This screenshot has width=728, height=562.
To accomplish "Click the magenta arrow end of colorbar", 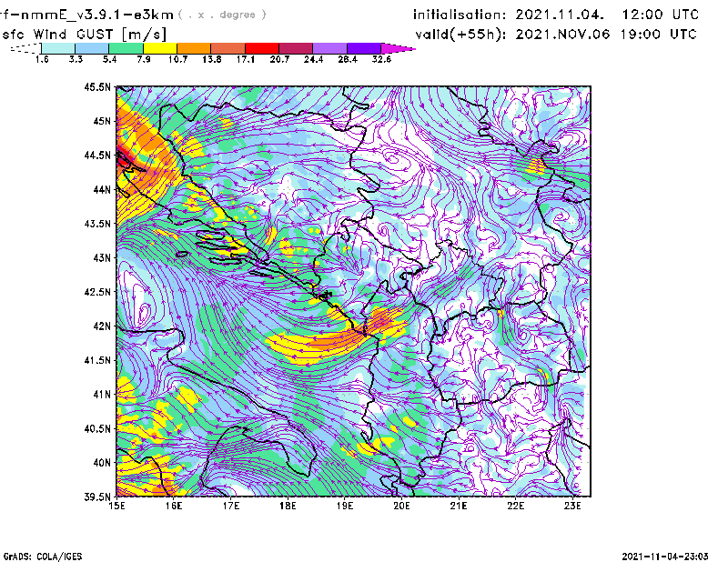I will (x=398, y=48).
